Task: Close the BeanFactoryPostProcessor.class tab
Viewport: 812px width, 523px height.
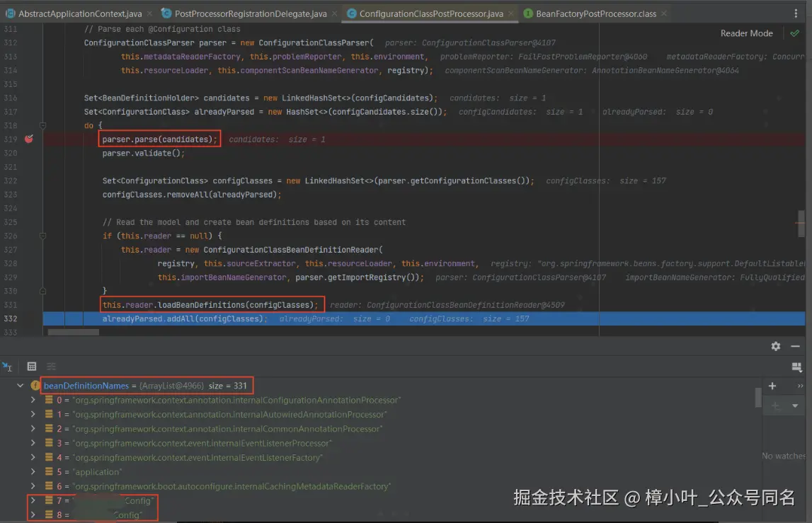Action: pyautogui.click(x=663, y=13)
